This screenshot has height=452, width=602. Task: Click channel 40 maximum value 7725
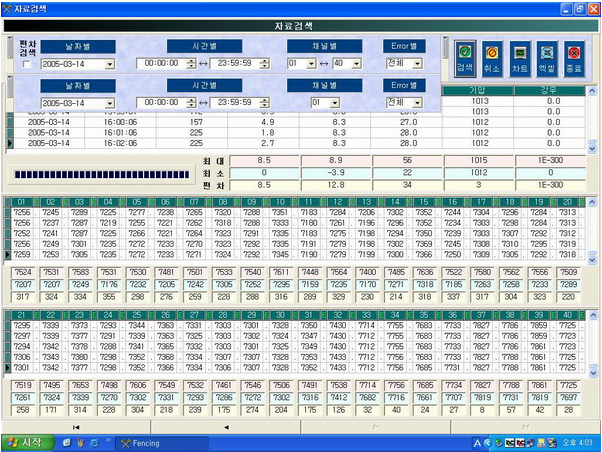[568, 385]
